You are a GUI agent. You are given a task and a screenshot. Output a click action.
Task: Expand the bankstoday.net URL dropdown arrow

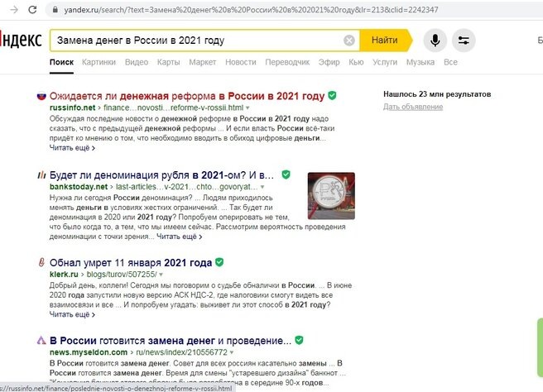click(x=262, y=187)
